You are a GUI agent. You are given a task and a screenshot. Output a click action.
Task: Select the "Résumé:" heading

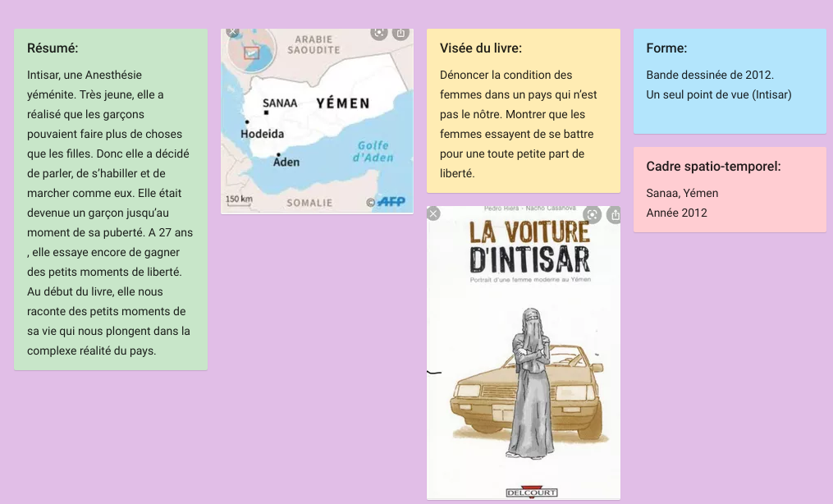(x=53, y=48)
